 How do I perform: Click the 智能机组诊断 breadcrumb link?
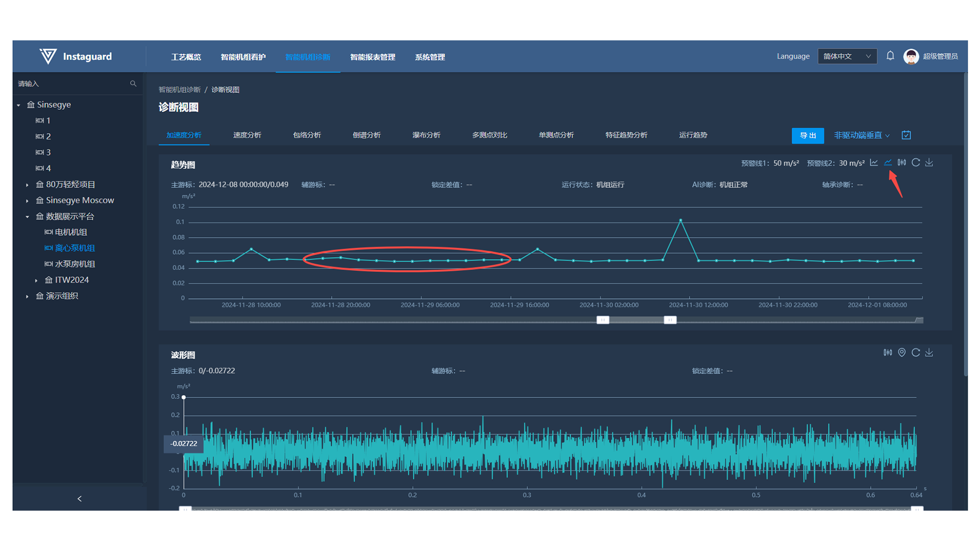click(180, 89)
